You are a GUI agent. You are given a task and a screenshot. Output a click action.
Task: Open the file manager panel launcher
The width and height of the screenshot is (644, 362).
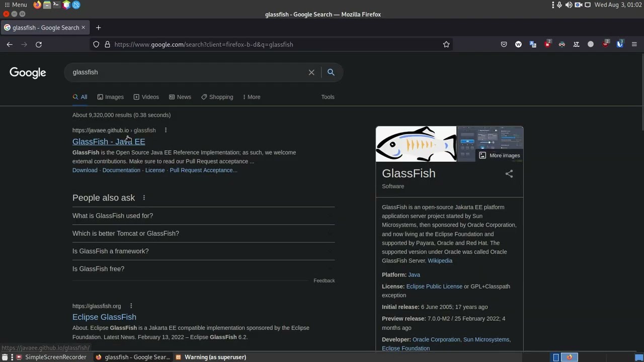[47, 5]
